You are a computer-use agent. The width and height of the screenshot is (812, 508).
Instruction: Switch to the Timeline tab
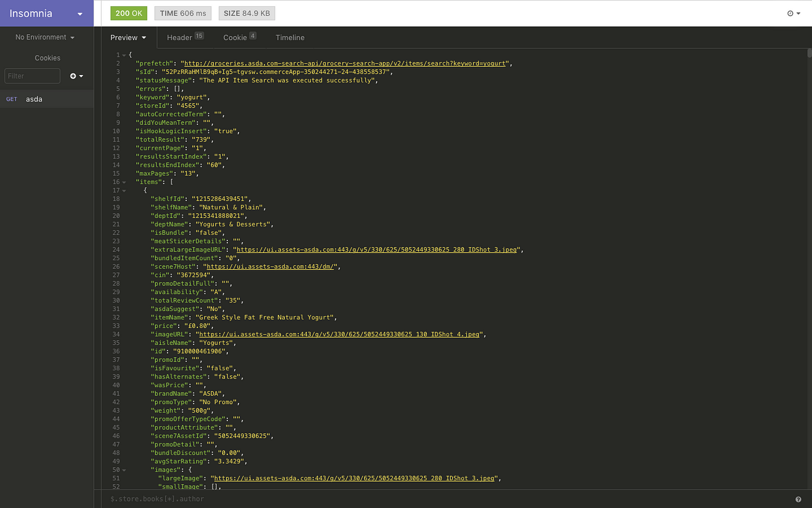coord(290,38)
